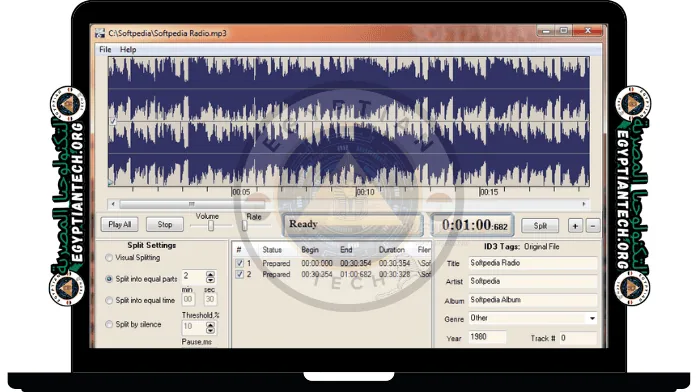Screen dimensions: 698x392
Task: Click the plus zoom button
Action: pos(575,226)
